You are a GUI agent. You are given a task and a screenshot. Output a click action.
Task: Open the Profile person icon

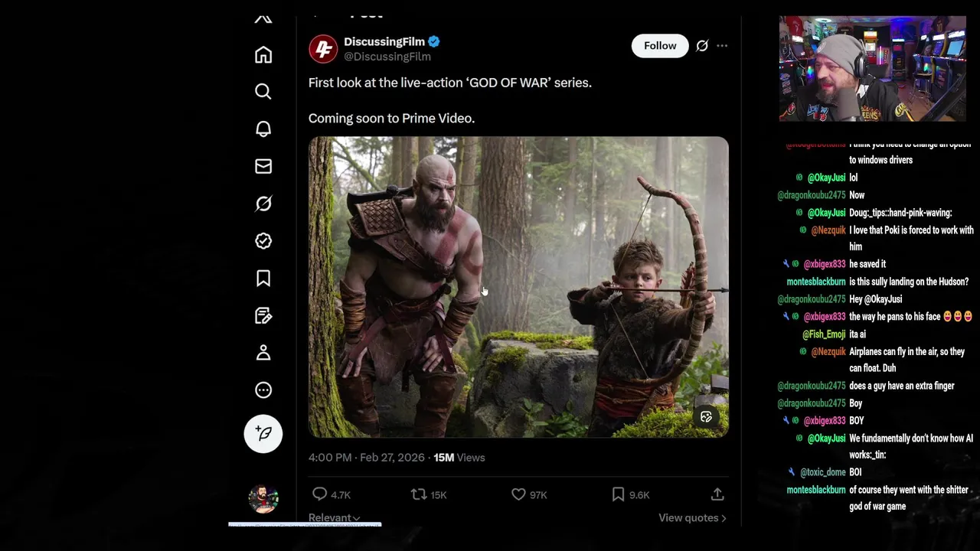[263, 353]
